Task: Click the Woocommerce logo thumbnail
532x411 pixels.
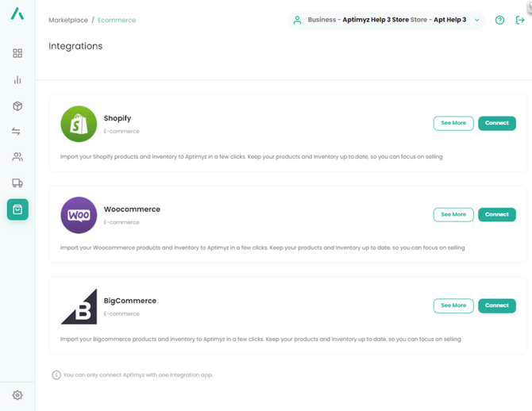Action: (79, 215)
